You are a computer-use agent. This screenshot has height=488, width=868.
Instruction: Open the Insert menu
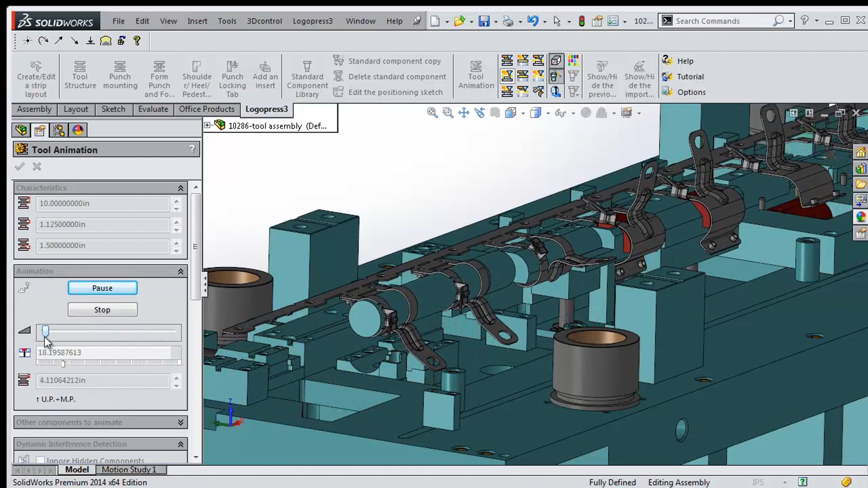[197, 21]
